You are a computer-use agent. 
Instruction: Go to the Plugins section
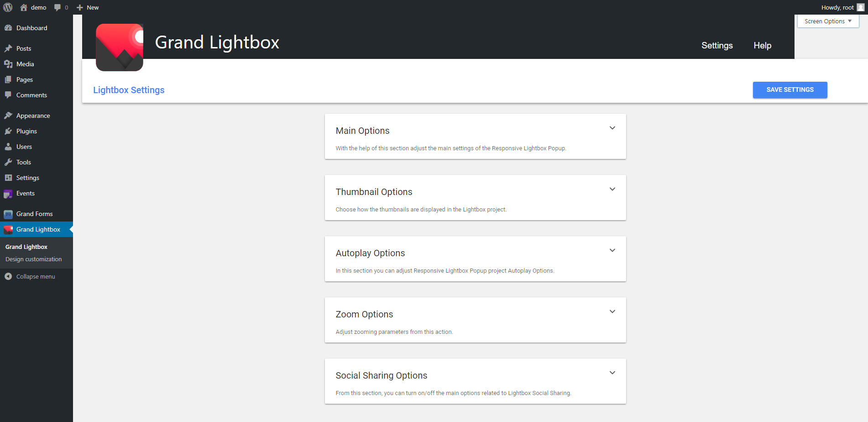pos(26,131)
